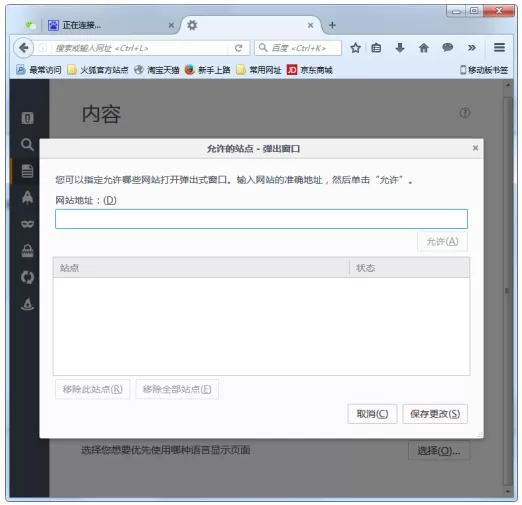Focus the 网站地址 input field
The height and width of the screenshot is (505, 522).
click(261, 219)
